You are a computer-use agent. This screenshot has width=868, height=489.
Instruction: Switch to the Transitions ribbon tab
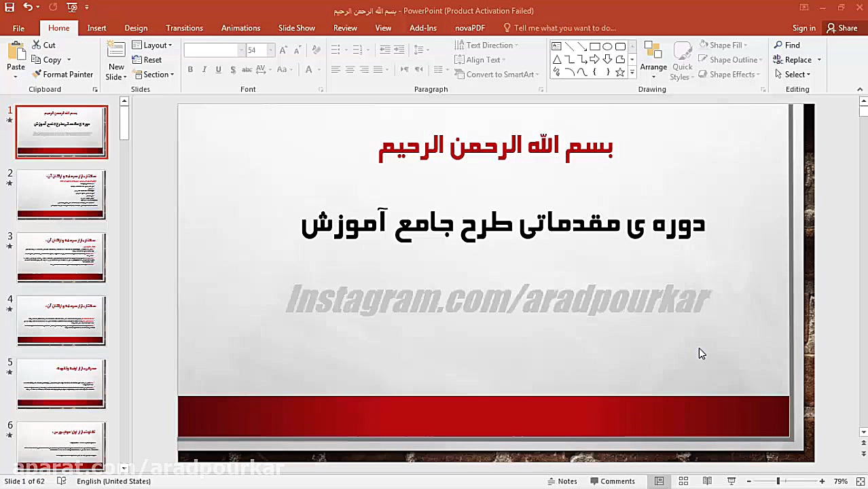click(184, 28)
